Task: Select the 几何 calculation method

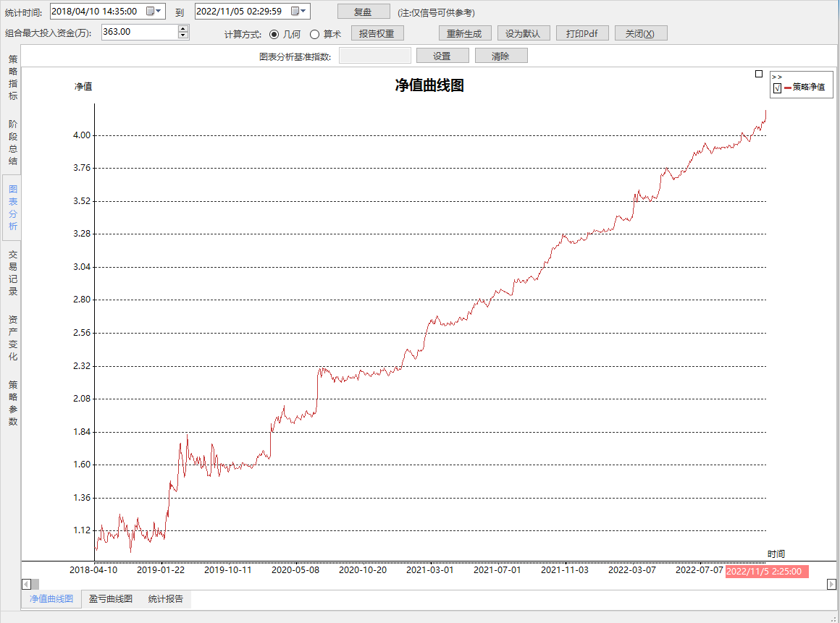Action: point(274,34)
